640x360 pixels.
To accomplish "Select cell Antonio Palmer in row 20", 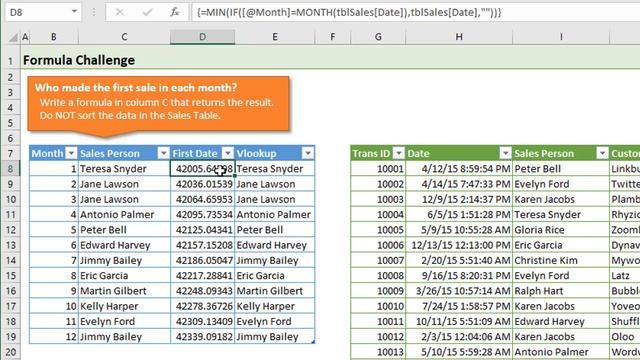I will pos(561,352).
